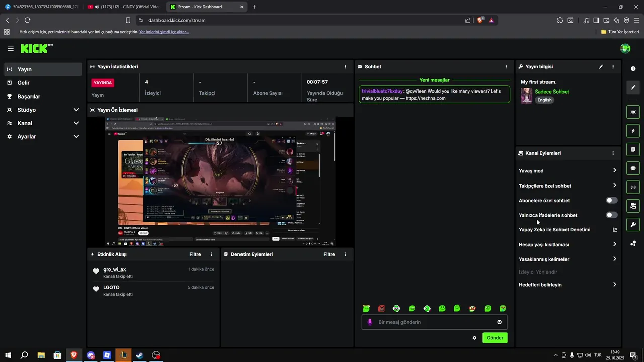Viewport: 644px width, 362px height.
Task: Open Tüm Yer İşaretleri bookmarks folder
Action: click(620, 32)
